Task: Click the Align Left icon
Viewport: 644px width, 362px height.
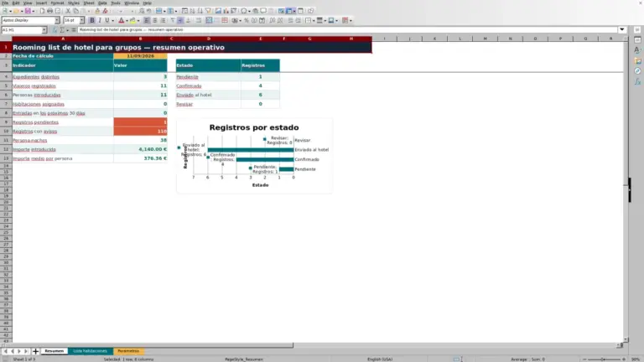Action: pos(147,20)
